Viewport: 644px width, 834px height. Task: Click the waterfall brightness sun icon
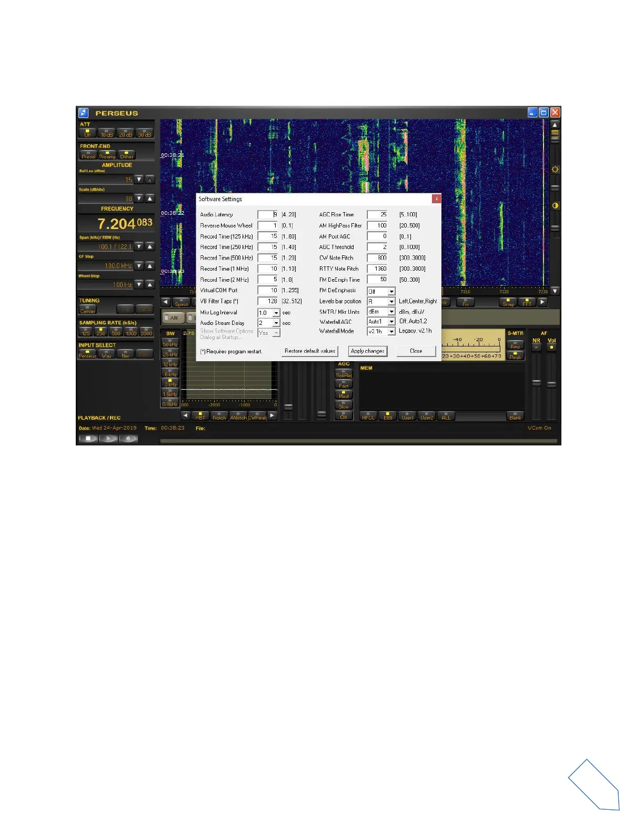coord(555,170)
